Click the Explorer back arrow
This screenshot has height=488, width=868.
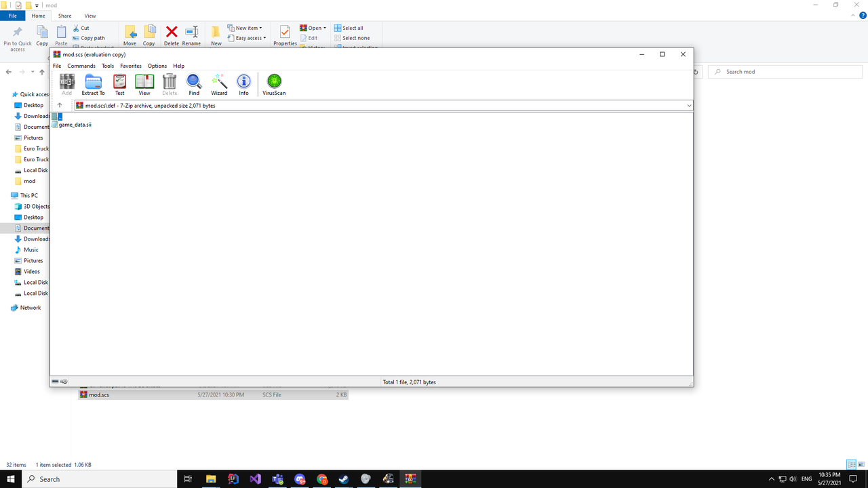9,72
